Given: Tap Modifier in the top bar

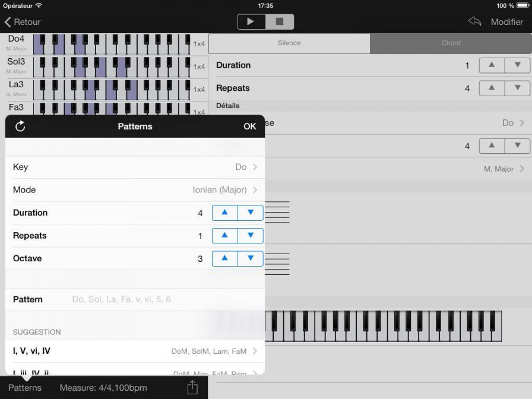Looking at the screenshot, I should [x=506, y=21].
